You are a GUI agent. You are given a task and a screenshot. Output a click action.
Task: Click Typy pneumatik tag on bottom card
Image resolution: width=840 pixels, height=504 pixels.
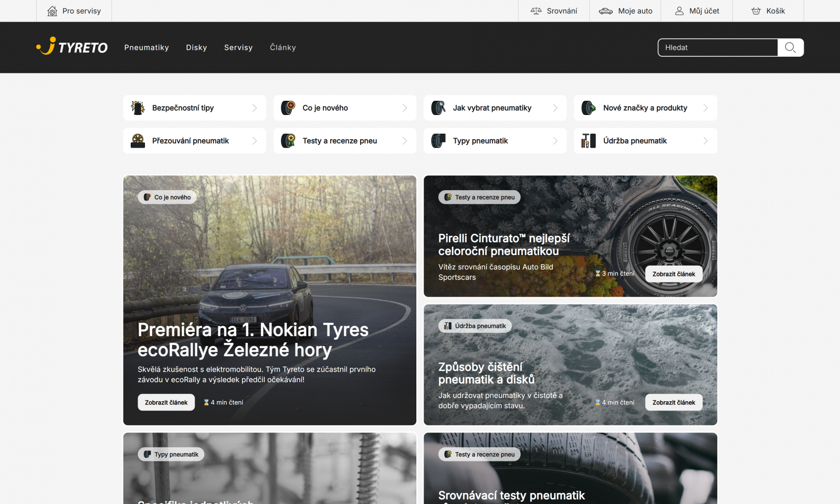(x=171, y=455)
